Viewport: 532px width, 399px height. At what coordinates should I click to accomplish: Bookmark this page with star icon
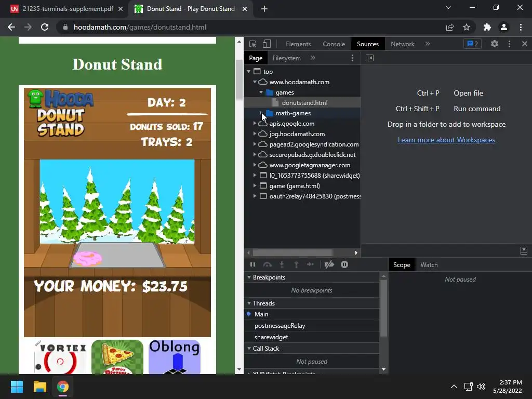[x=467, y=27]
